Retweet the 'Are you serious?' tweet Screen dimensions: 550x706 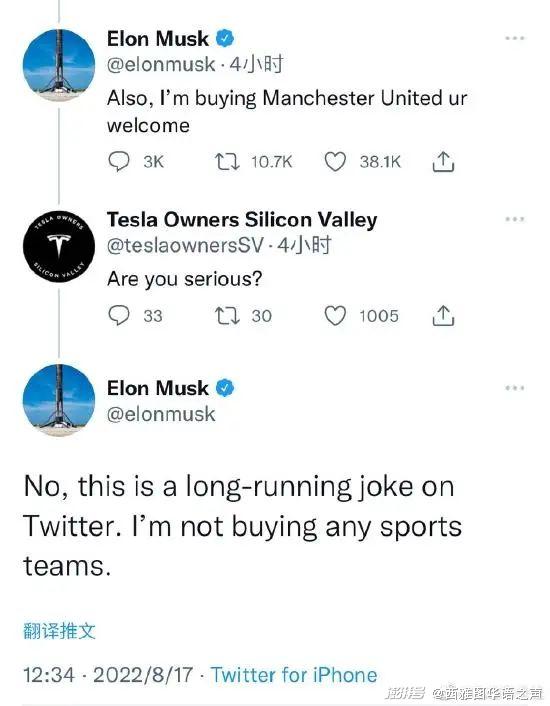tap(227, 316)
